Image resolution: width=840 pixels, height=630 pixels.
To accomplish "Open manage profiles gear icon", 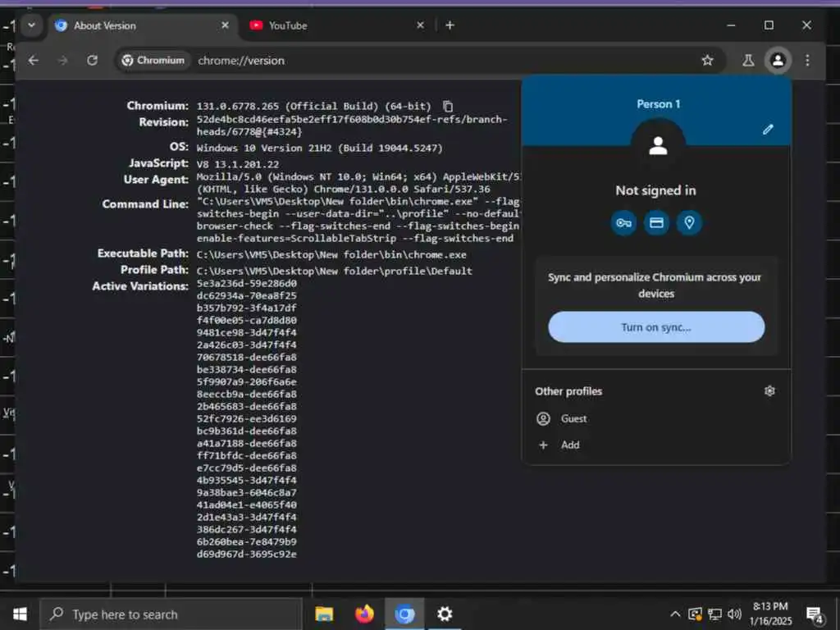I will click(x=769, y=391).
